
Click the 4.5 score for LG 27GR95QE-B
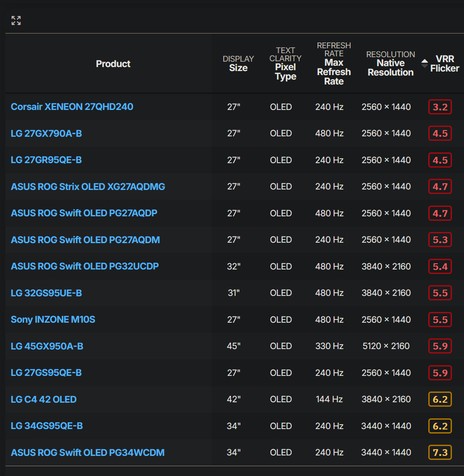tap(440, 160)
